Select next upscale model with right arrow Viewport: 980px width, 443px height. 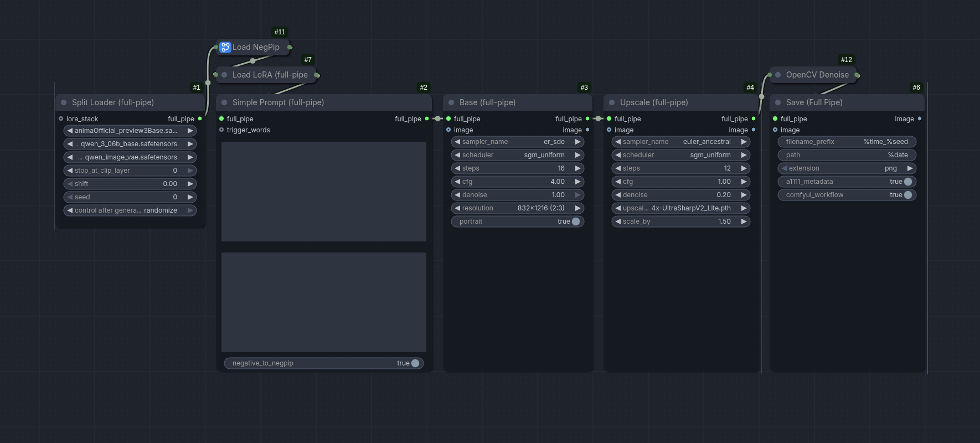click(x=744, y=208)
